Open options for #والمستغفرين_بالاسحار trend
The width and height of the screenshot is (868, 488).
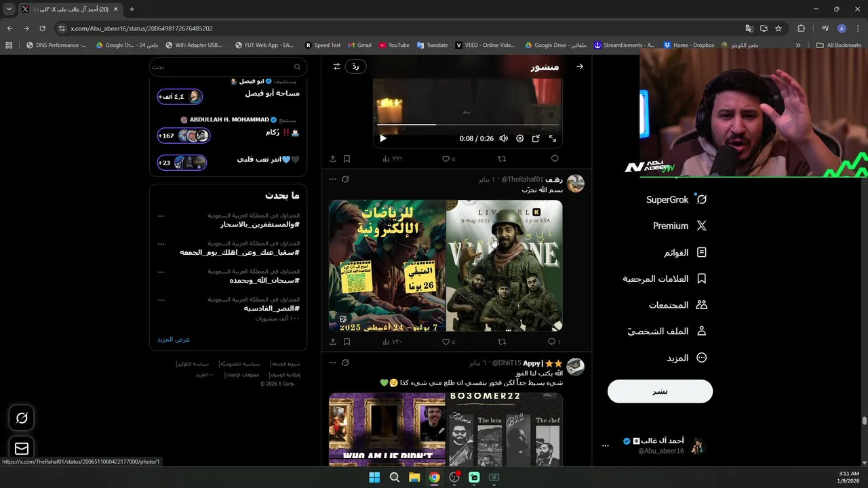coord(161,216)
